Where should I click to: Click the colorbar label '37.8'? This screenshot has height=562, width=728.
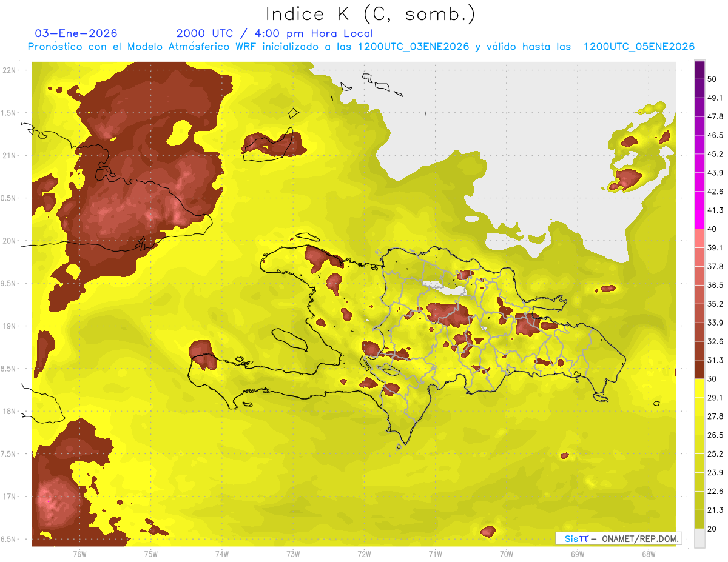coord(715,267)
